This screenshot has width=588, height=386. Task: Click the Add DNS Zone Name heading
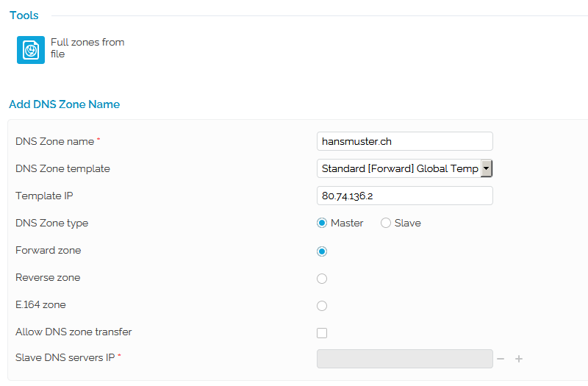tap(65, 104)
